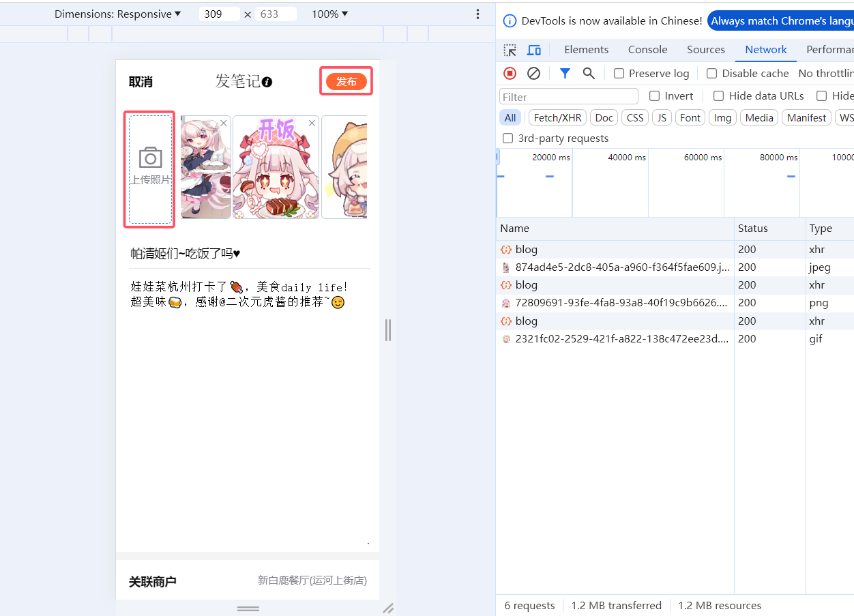
Task: Click the inspect element picker icon
Action: 510,50
